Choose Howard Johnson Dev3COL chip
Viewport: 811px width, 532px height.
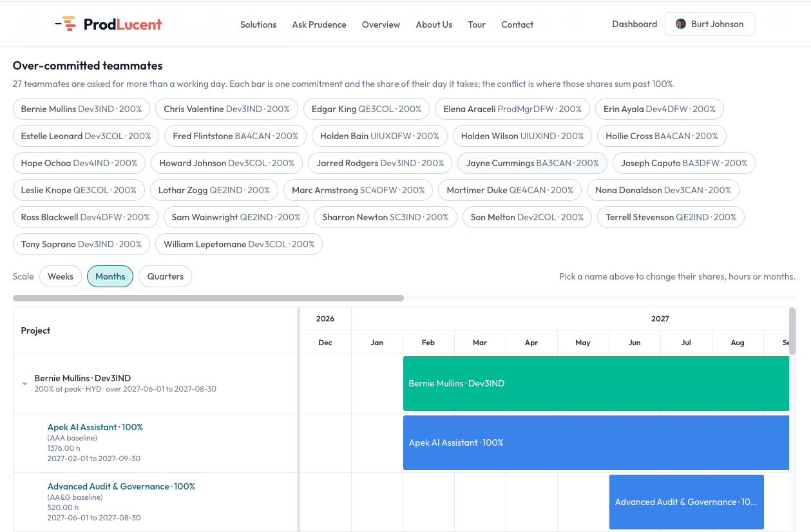pos(227,163)
